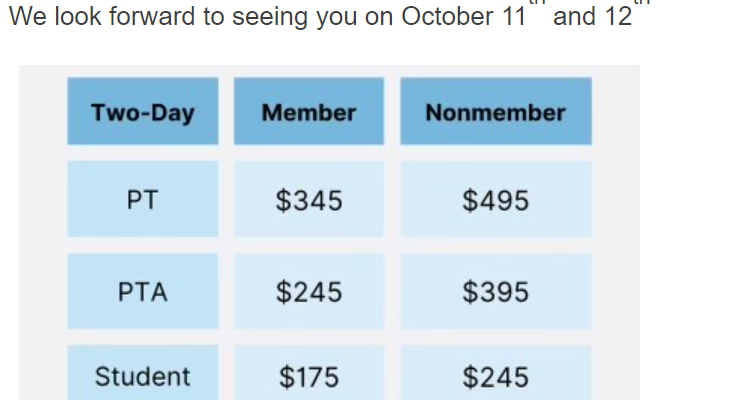The width and height of the screenshot is (733, 400).
Task: Select the PTA row label
Action: point(143,292)
